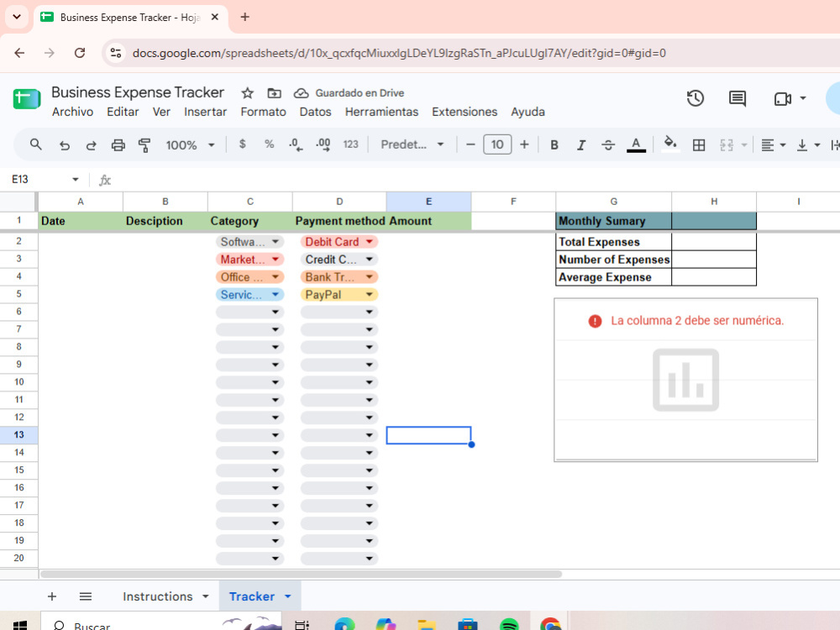Select column E header
Image resolution: width=840 pixels, height=630 pixels.
pos(428,202)
